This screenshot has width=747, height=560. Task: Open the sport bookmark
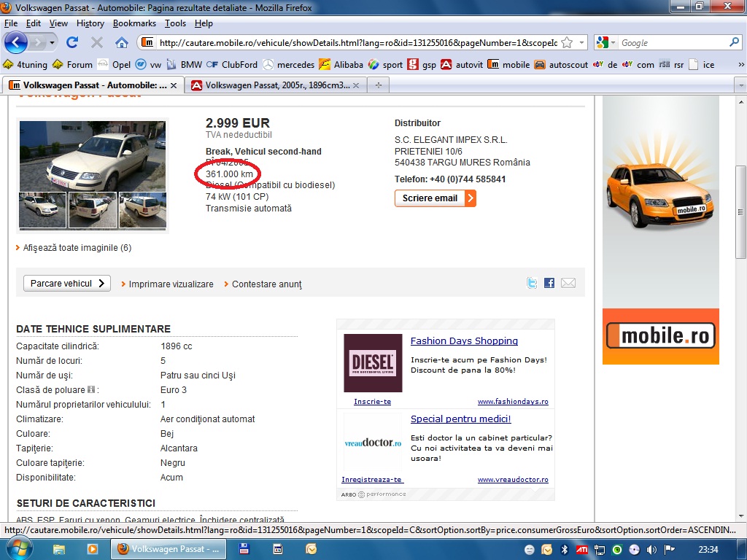[385, 65]
